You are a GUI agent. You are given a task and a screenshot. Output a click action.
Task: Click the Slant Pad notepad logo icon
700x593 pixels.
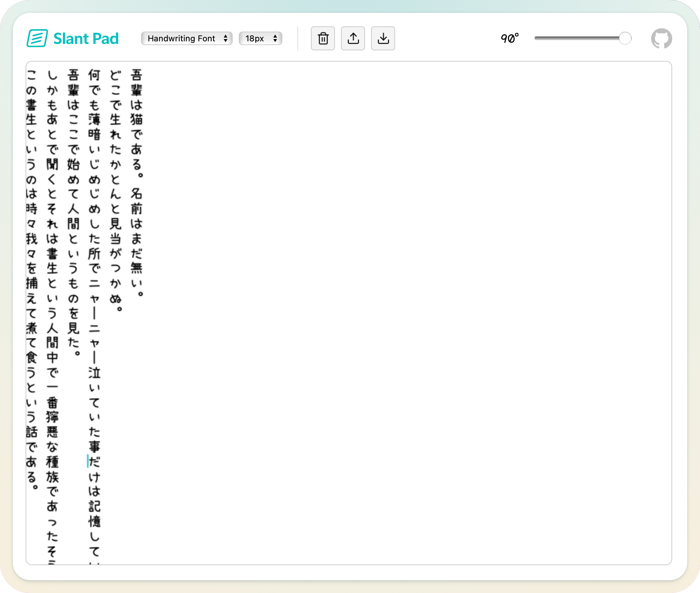point(37,38)
